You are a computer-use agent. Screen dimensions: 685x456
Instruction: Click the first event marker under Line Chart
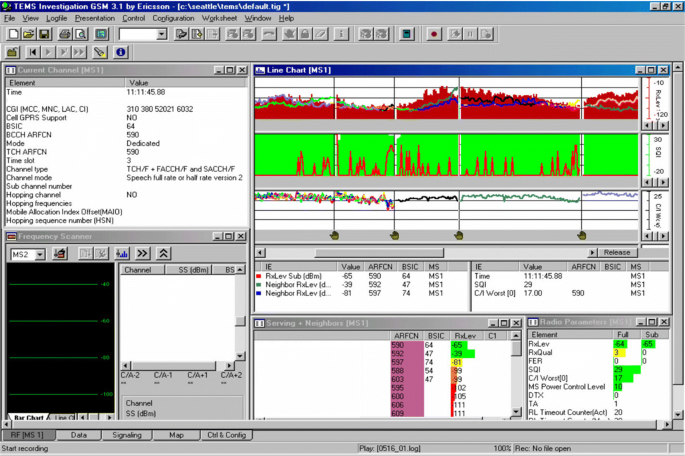click(335, 235)
